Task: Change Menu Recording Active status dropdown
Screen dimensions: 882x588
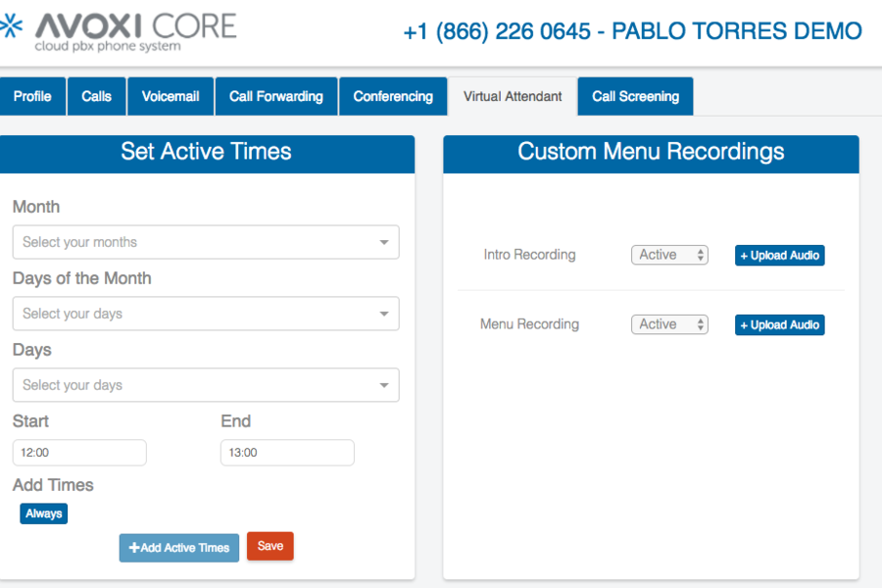Action: 669,324
